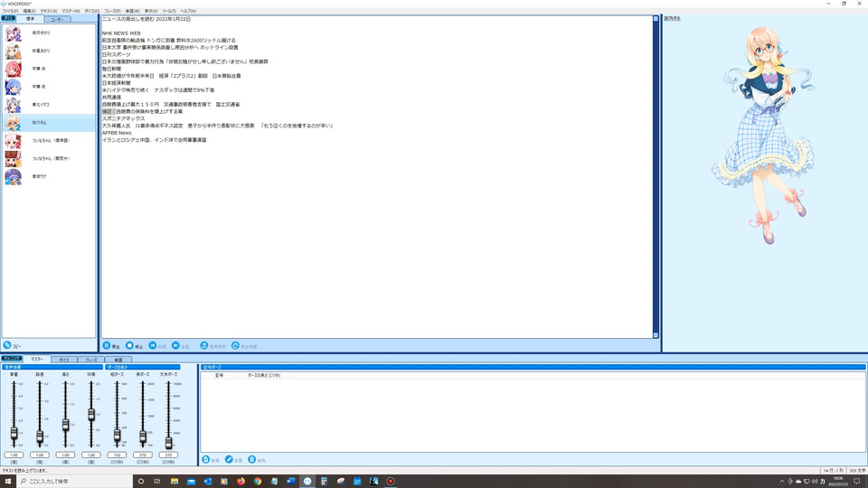The height and width of the screenshot is (488, 868).
Task: Click the 話速 value field
Action: coord(40,455)
